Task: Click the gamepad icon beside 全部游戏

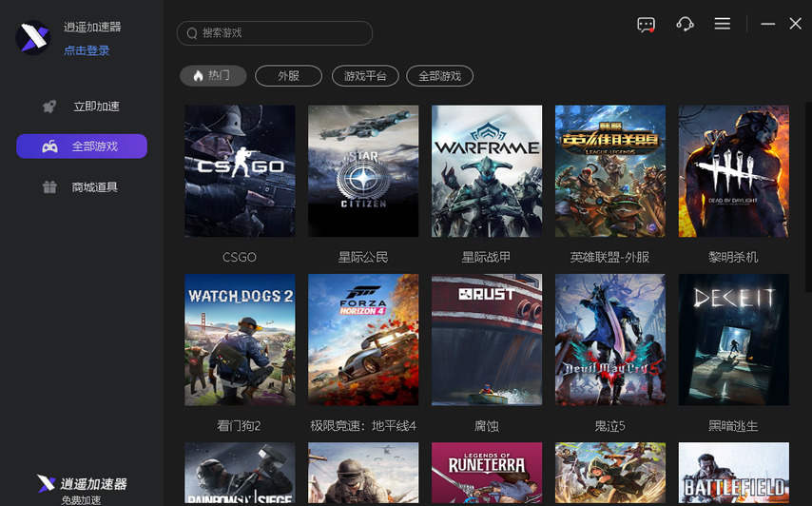Action: [x=49, y=146]
